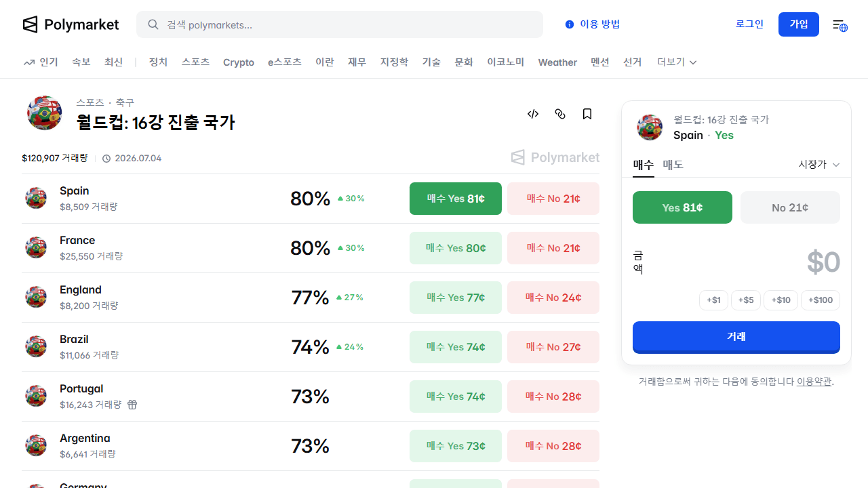Viewport: 868px width, 488px height.
Task: Click the trade panel market thumbnail
Action: [650, 127]
